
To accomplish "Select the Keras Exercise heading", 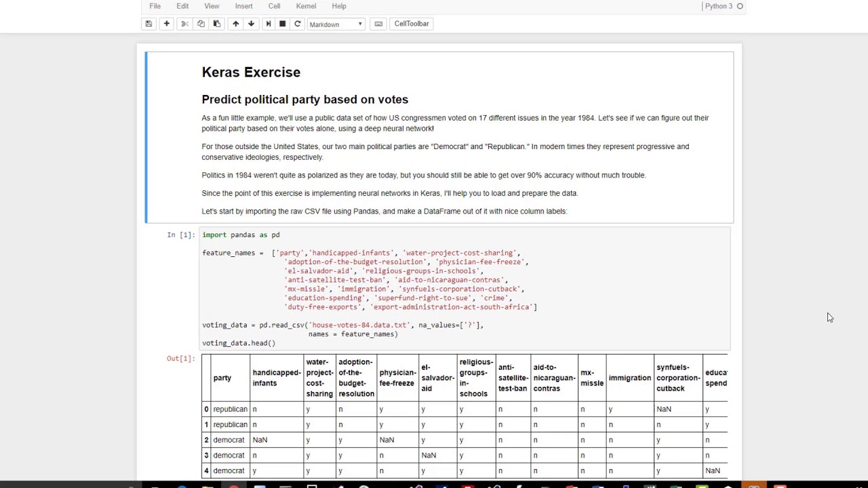I will pyautogui.click(x=251, y=73).
